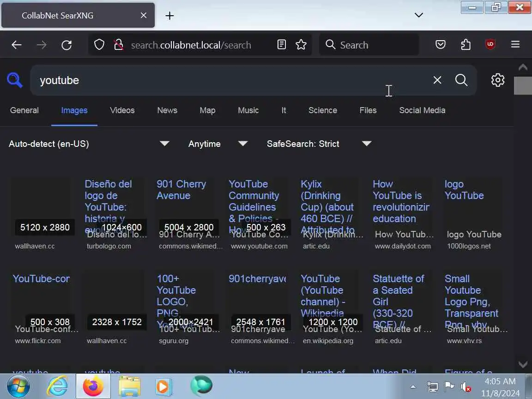This screenshot has width=532, height=399.
Task: Expand the Auto-detect (en-US) language dropdown
Action: pos(89,144)
